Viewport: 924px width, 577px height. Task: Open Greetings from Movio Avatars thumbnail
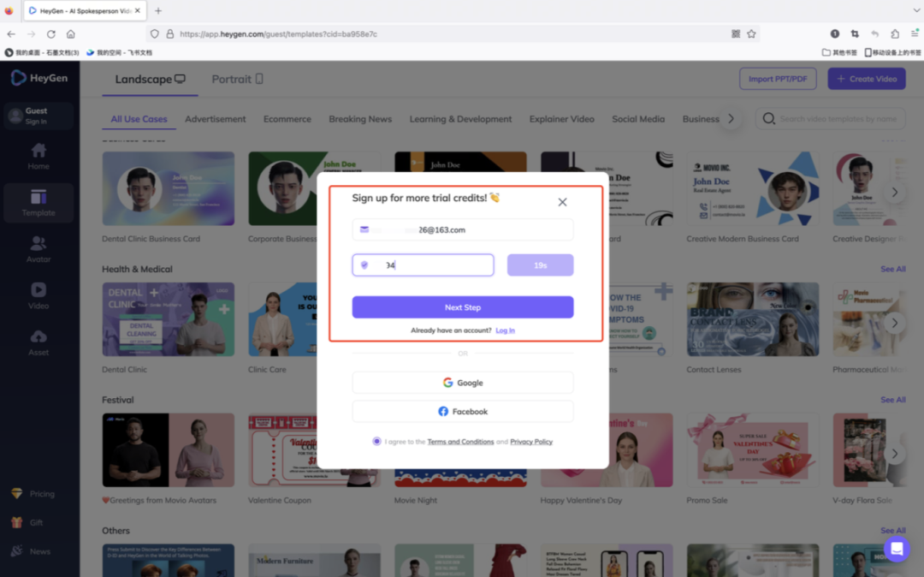pyautogui.click(x=169, y=450)
